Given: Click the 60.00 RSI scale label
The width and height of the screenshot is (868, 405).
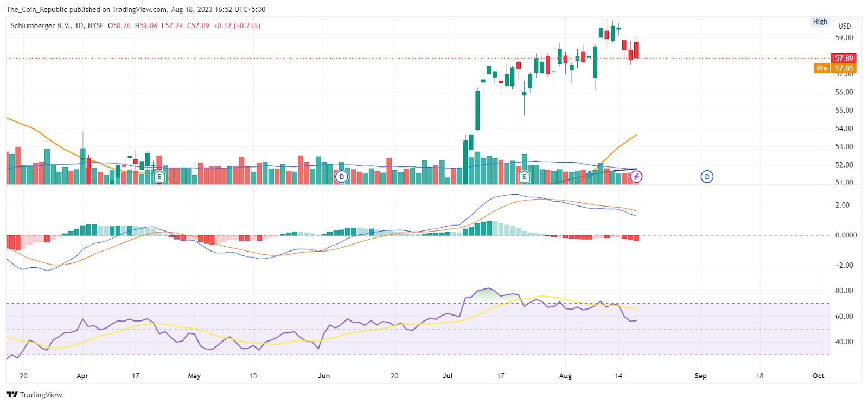Looking at the screenshot, I should [844, 316].
